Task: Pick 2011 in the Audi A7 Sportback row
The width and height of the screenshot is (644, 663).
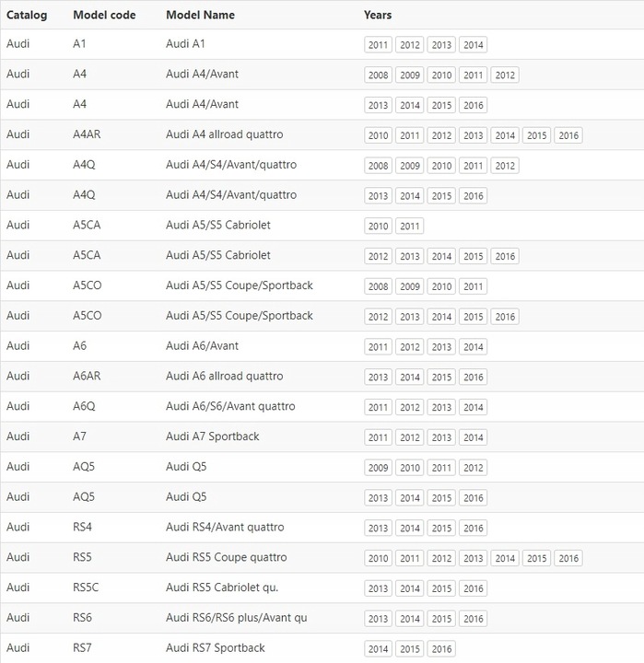Action: click(378, 438)
